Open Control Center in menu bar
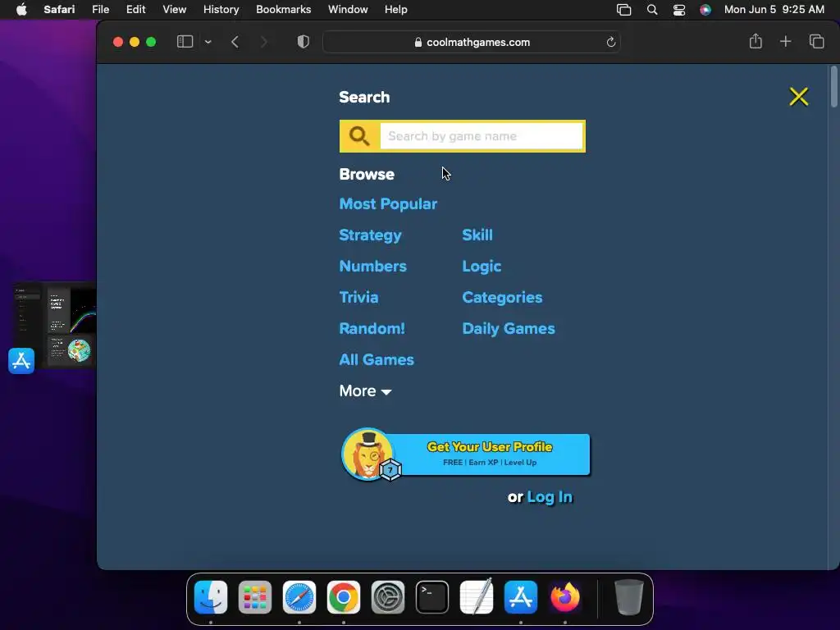The height and width of the screenshot is (630, 840). click(678, 10)
